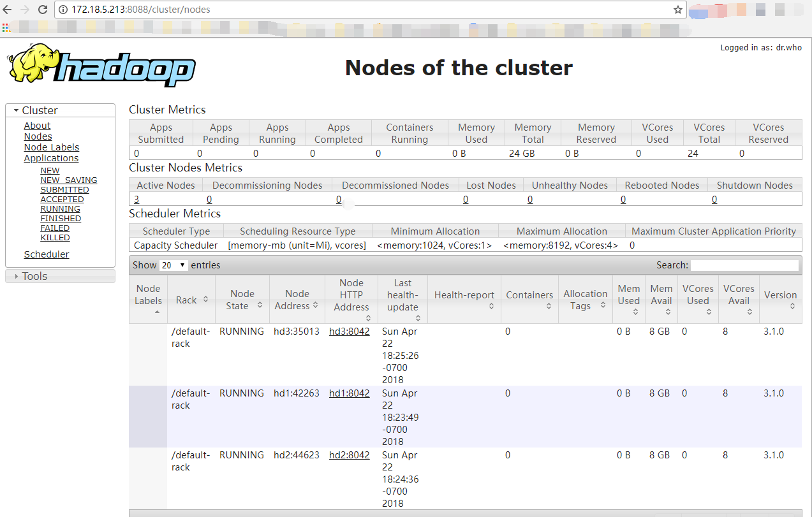Sort table by Node Address column
The height and width of the screenshot is (517, 812).
click(297, 299)
